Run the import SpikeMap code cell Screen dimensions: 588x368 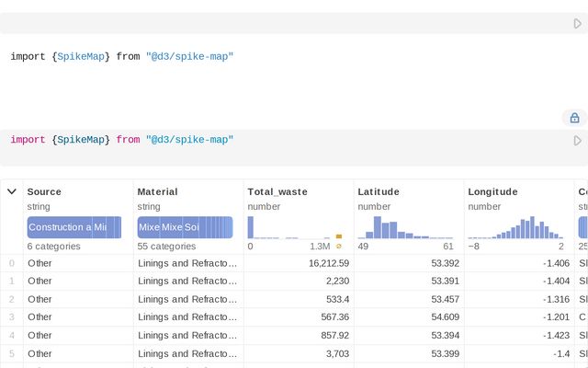(x=578, y=141)
